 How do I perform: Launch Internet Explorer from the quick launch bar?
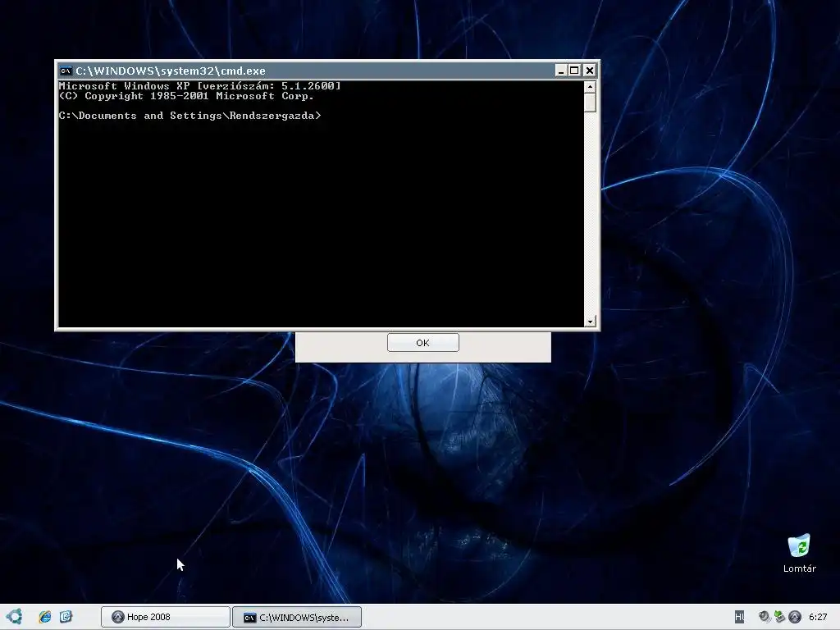pyautogui.click(x=45, y=617)
